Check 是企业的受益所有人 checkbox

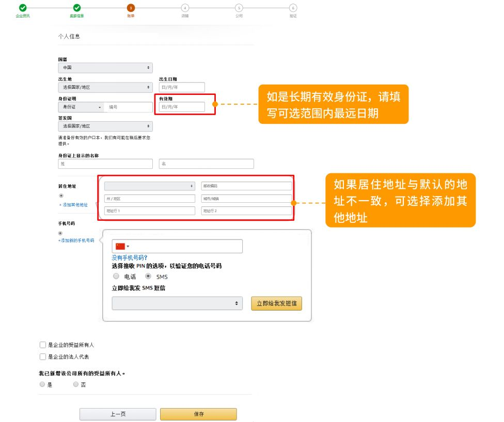[x=43, y=345]
